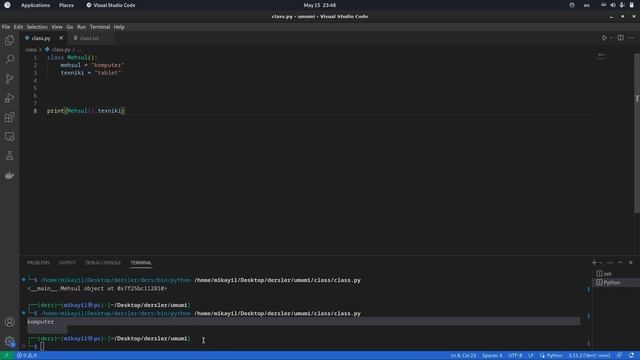Click the Visual Studio Code taskbar entry
This screenshot has height=360, width=640.
[111, 5]
